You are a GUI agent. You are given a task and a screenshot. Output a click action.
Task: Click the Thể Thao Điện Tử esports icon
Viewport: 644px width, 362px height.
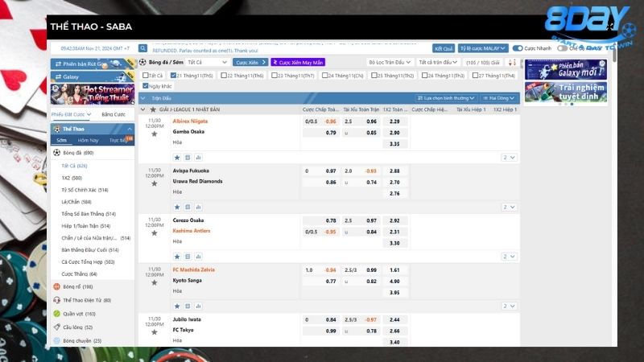click(x=56, y=300)
